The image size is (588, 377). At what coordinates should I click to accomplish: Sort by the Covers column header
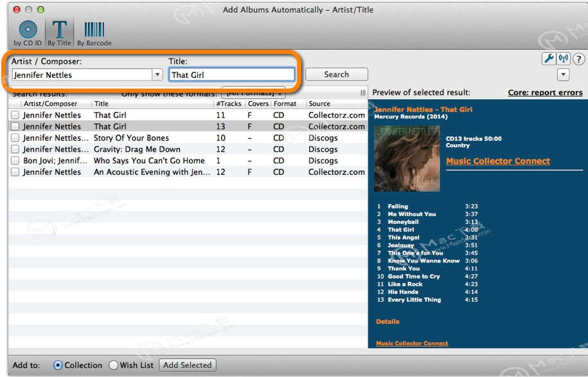click(258, 104)
